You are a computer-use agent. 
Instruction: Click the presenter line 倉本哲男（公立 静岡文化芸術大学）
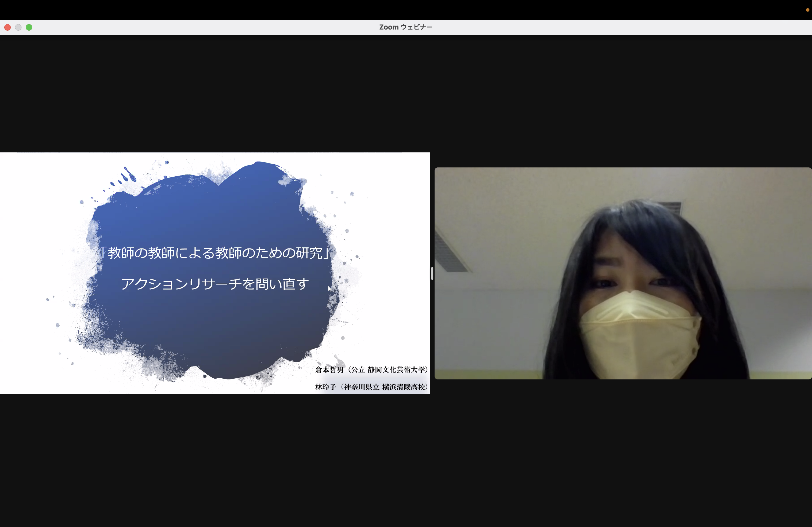372,370
